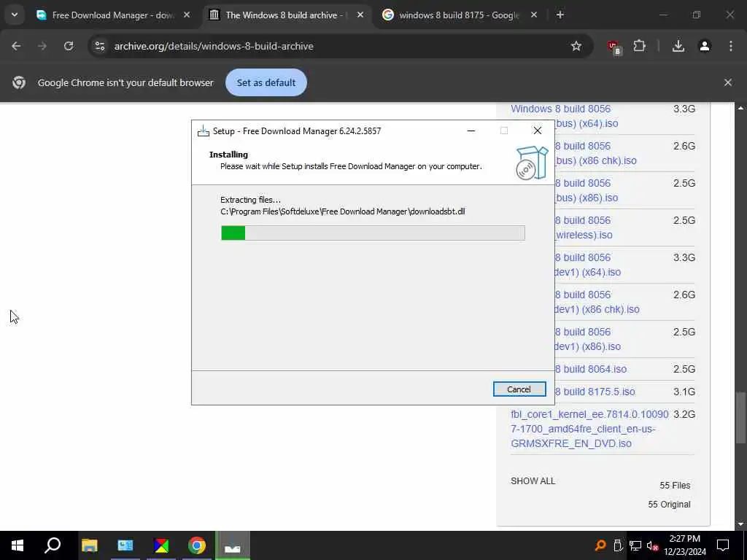Open a new browser tab
The width and height of the screenshot is (747, 560).
coord(560,15)
